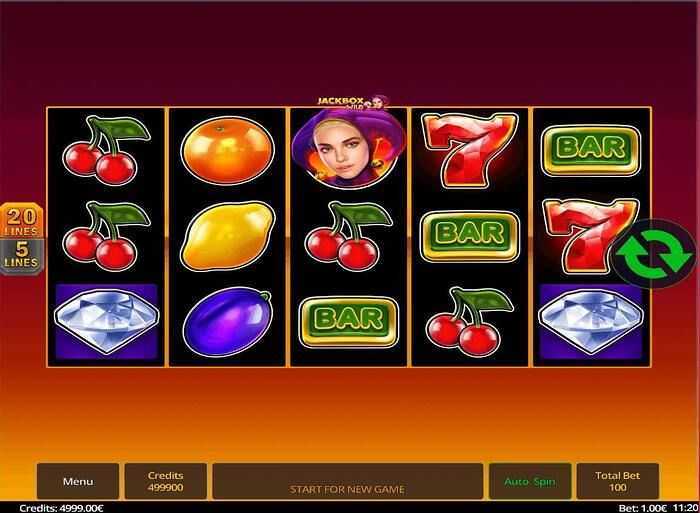Click the purple plum symbol
The width and height of the screenshot is (700, 513).
pos(227,322)
